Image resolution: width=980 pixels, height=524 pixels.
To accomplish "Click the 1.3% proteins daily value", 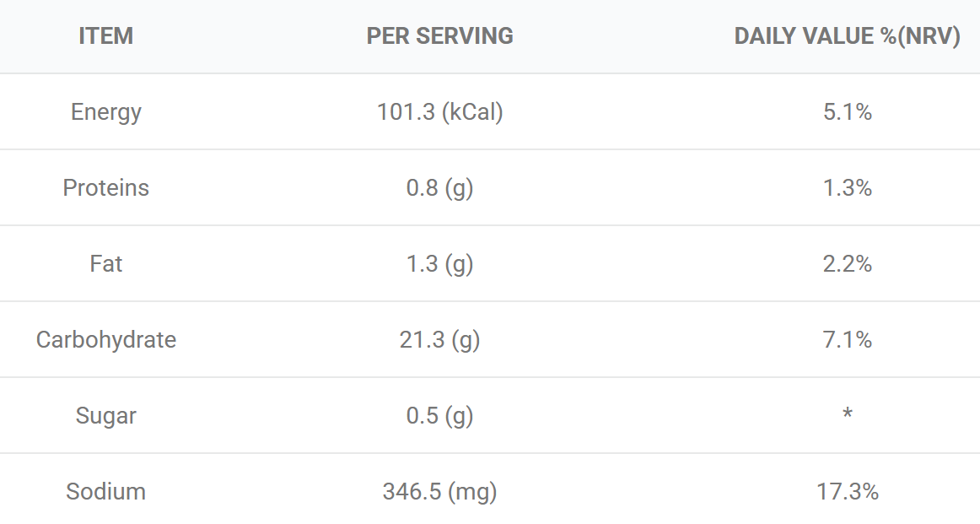I will (x=847, y=188).
